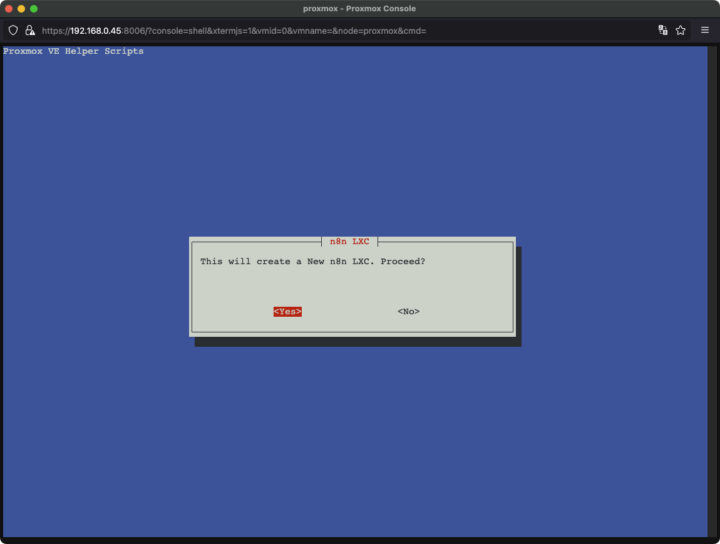Minimize the window using the yellow button
This screenshot has height=544, width=720.
21,9
